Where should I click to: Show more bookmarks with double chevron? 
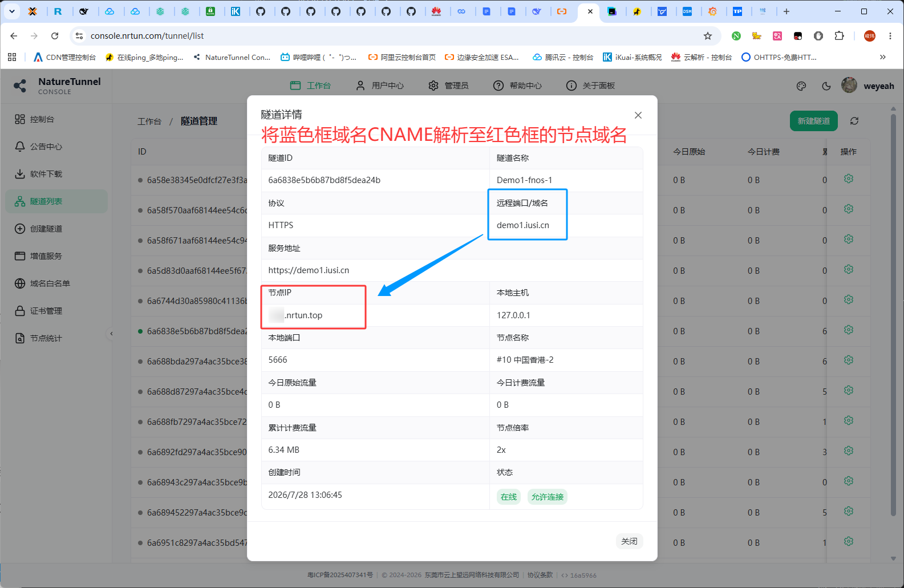[x=882, y=57]
